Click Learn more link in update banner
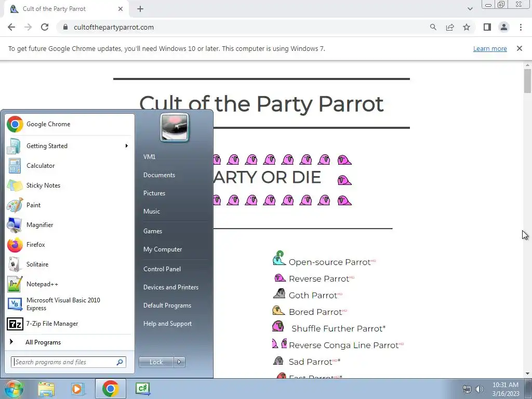532x399 pixels. tap(490, 49)
